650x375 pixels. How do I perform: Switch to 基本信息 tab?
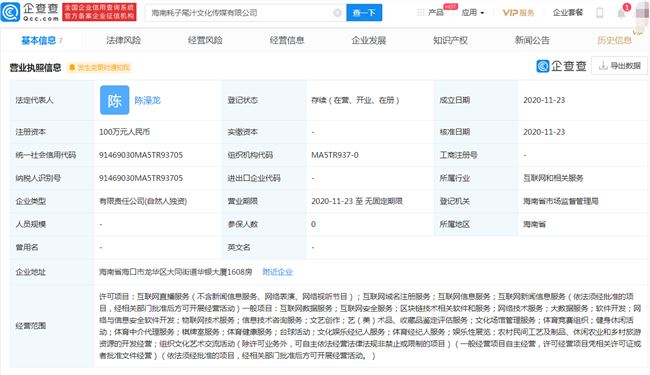click(x=41, y=40)
